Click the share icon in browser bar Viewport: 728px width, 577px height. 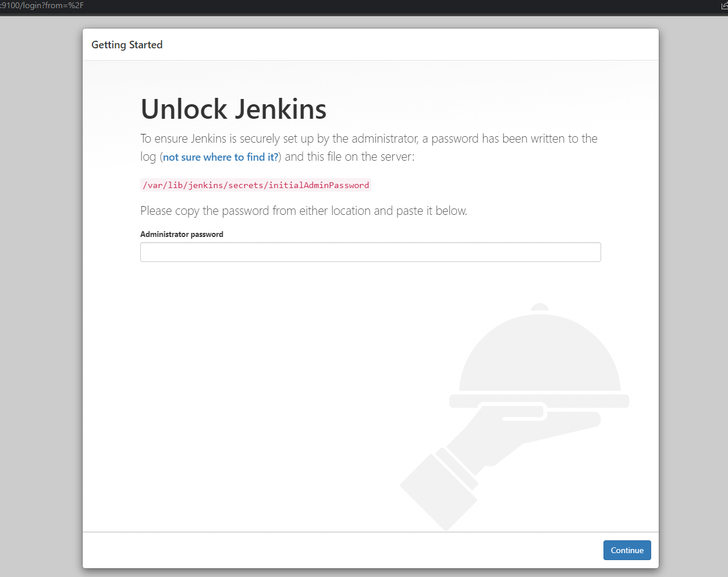point(725,6)
